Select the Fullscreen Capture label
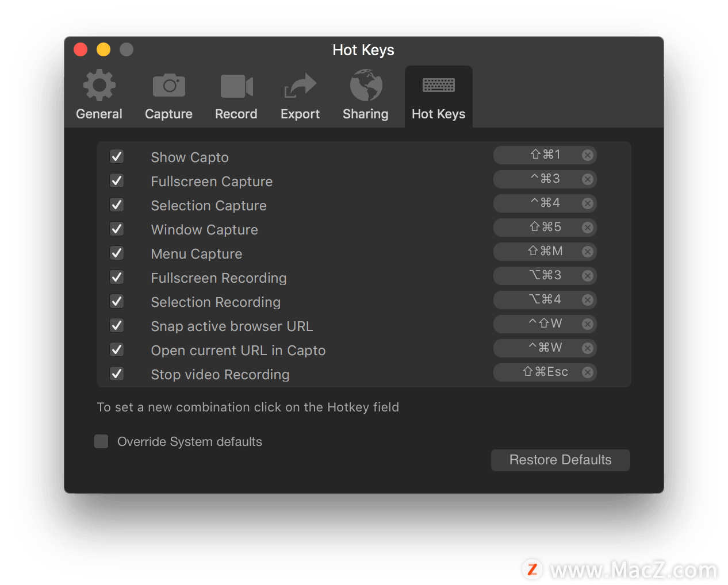The height and width of the screenshot is (585, 728). [x=212, y=182]
